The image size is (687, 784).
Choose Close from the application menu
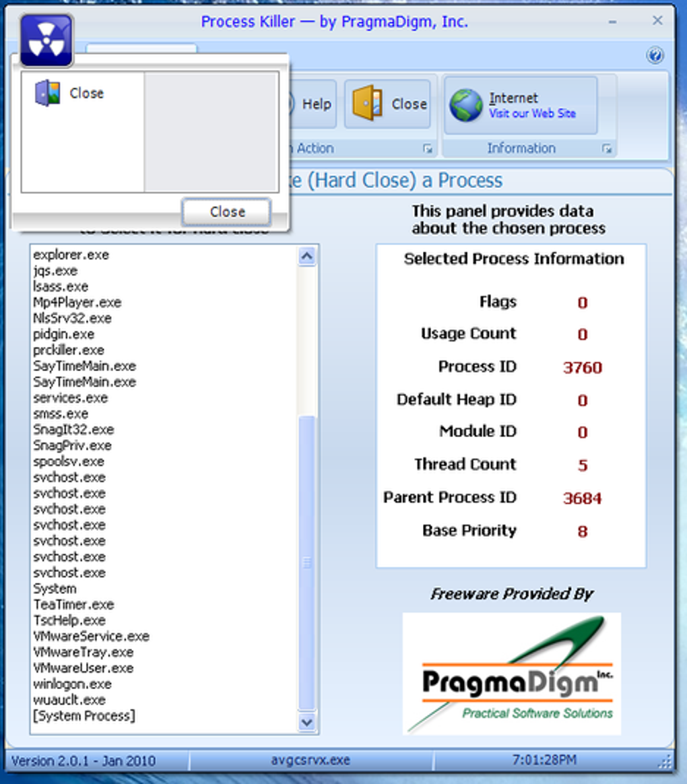[x=86, y=92]
